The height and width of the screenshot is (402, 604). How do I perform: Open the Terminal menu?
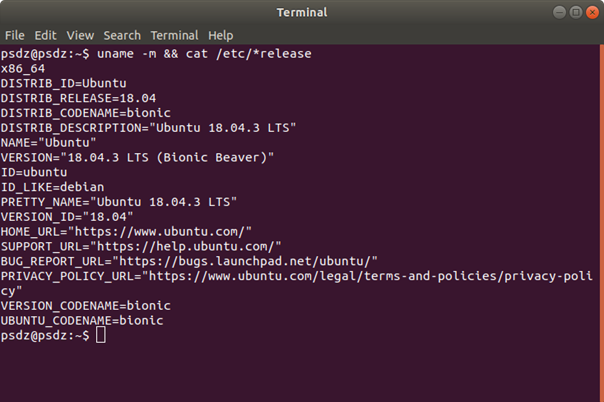point(174,35)
